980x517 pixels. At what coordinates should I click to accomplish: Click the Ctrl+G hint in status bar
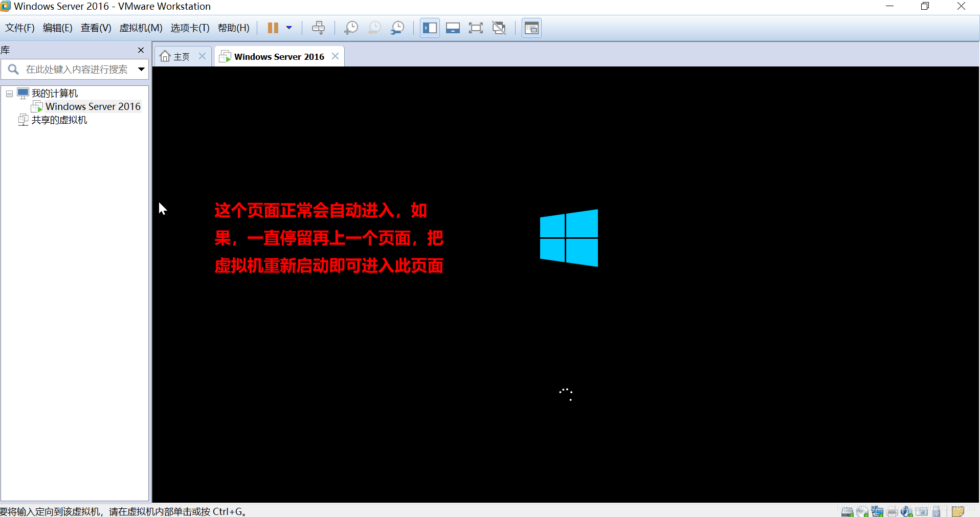228,511
